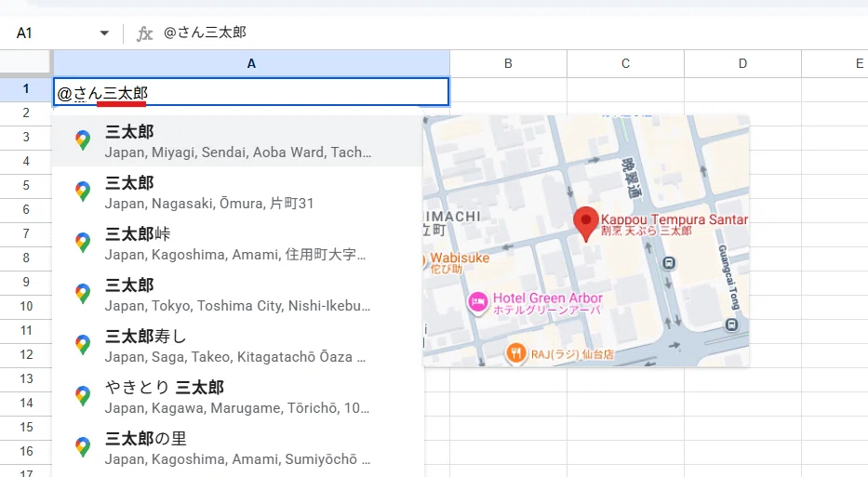Click cell B1
868x477 pixels.
point(508,89)
